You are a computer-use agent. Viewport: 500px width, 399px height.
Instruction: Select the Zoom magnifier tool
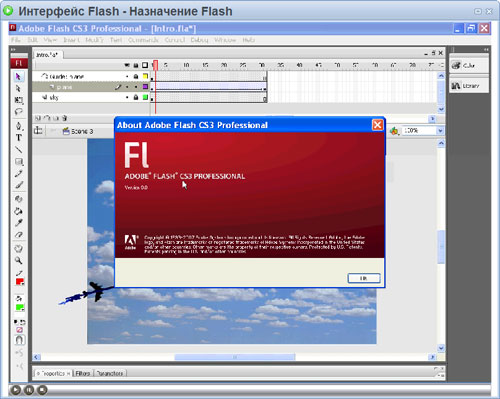[x=18, y=260]
